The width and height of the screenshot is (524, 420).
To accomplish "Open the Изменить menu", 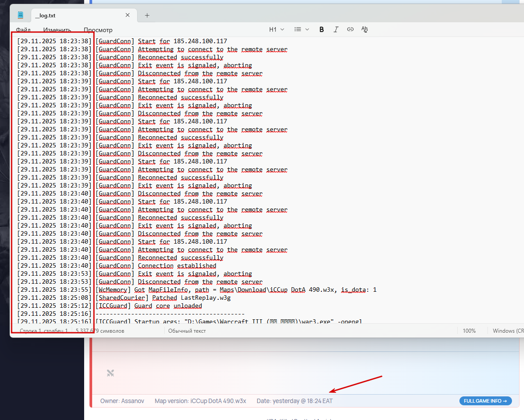I will pyautogui.click(x=57, y=30).
